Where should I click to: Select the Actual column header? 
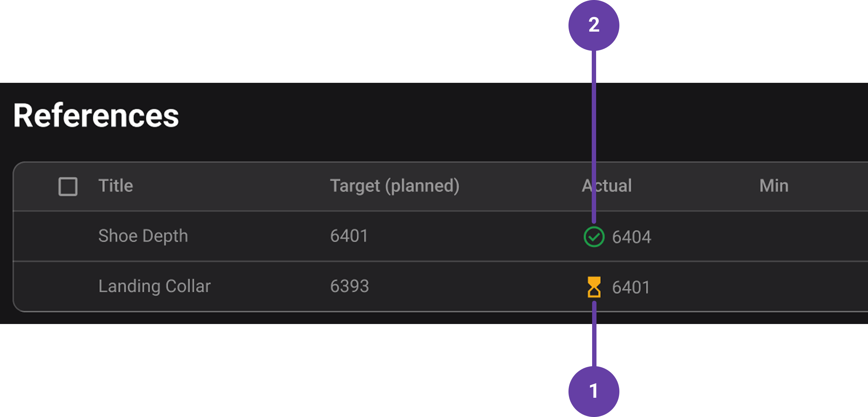607,186
